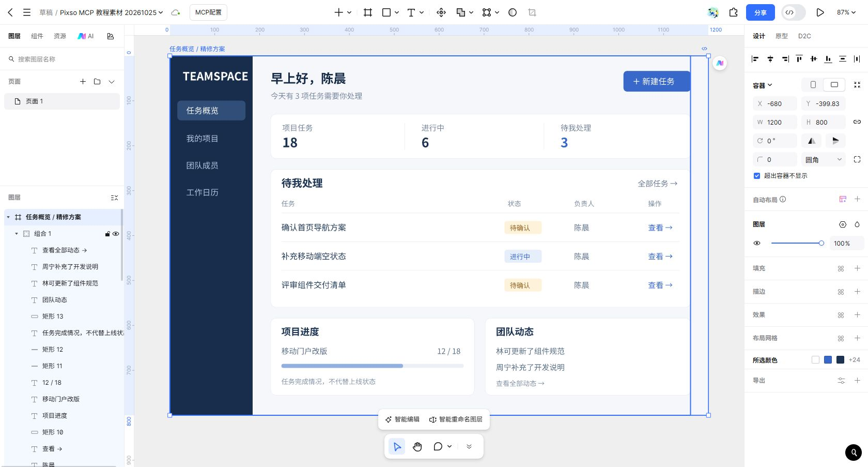Image resolution: width=868 pixels, height=467 pixels.
Task: Collapse all layers icon
Action: [114, 198]
